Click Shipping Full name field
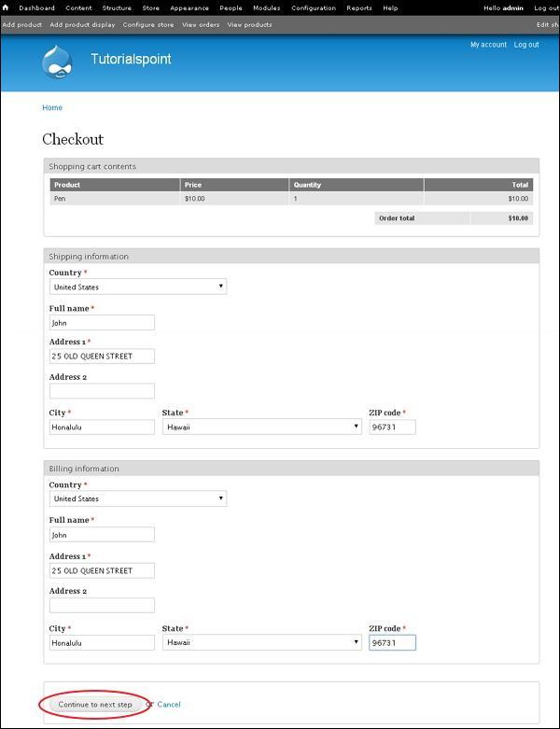 (x=102, y=323)
